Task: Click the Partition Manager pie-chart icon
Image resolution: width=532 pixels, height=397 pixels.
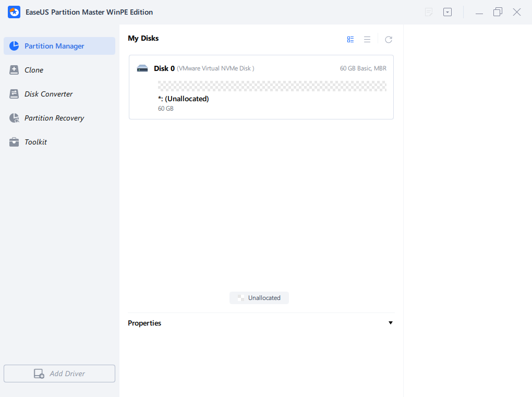Action: 14,46
